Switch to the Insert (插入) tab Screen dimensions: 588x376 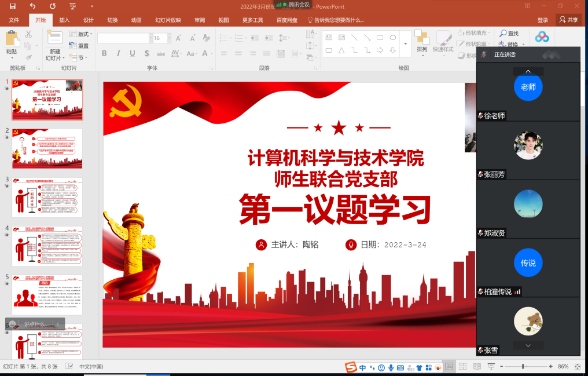[x=64, y=20]
